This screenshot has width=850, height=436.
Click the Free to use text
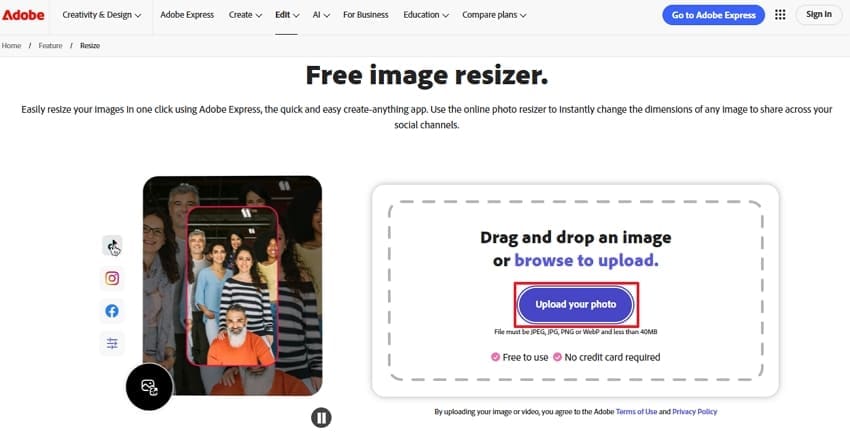[525, 357]
